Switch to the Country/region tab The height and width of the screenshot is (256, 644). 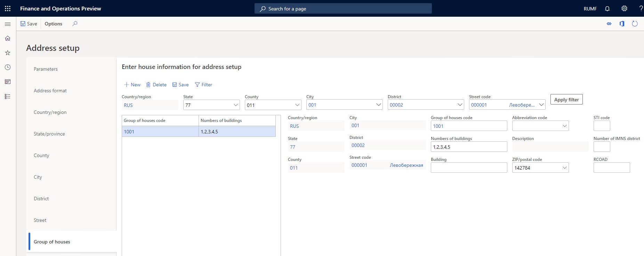pyautogui.click(x=50, y=112)
